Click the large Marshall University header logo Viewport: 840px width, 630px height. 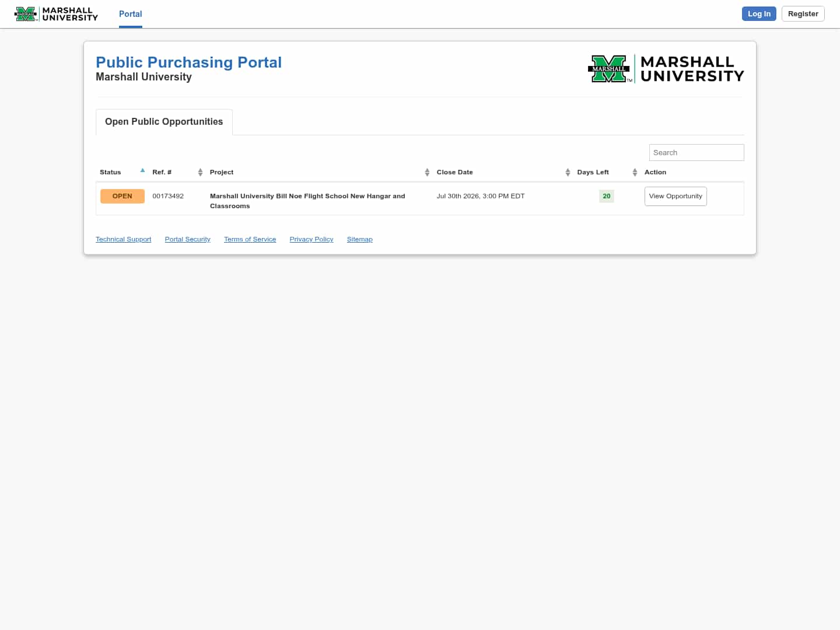(666, 69)
